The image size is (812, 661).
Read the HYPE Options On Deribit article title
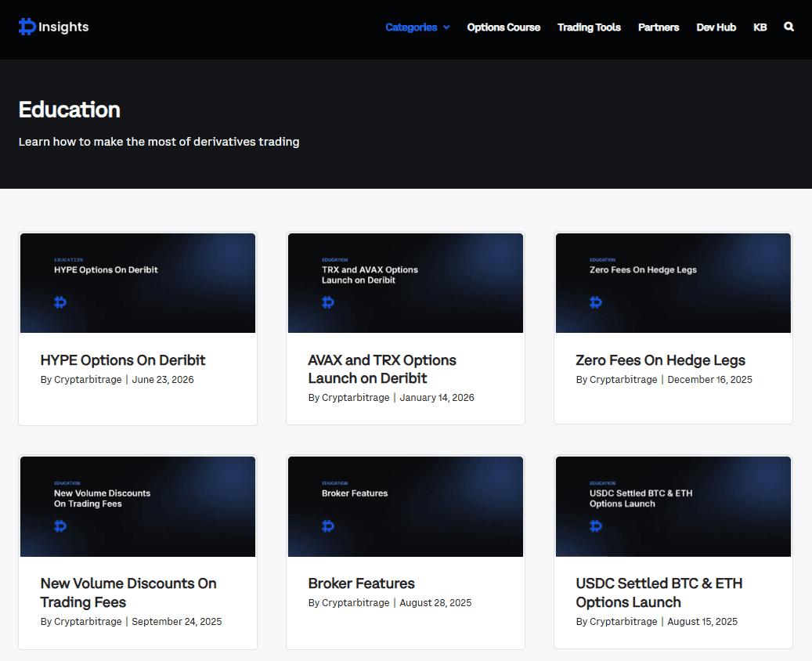[x=123, y=360]
